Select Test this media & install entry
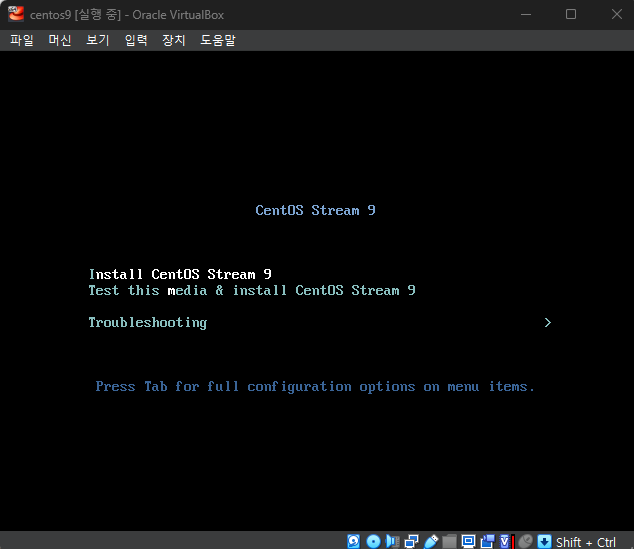Viewport: 634px width, 549px height. (x=252, y=290)
